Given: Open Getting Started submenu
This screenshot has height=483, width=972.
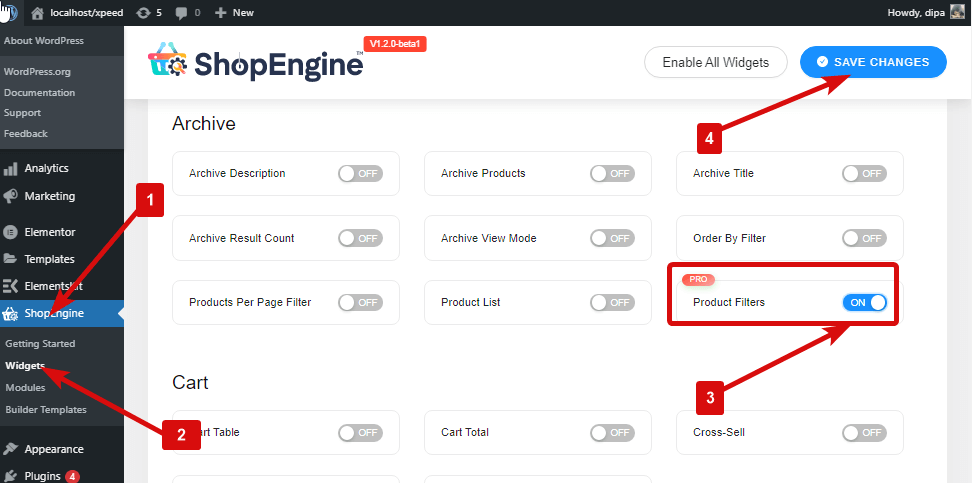Looking at the screenshot, I should click(x=40, y=343).
